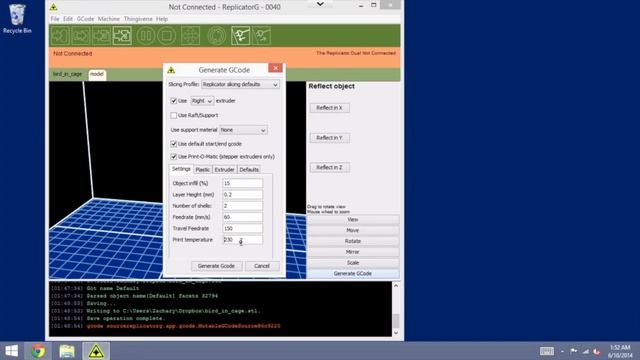Screen dimensions: 640x360
Task: Click the warning icon in Generate GCode title
Action: pyautogui.click(x=171, y=70)
